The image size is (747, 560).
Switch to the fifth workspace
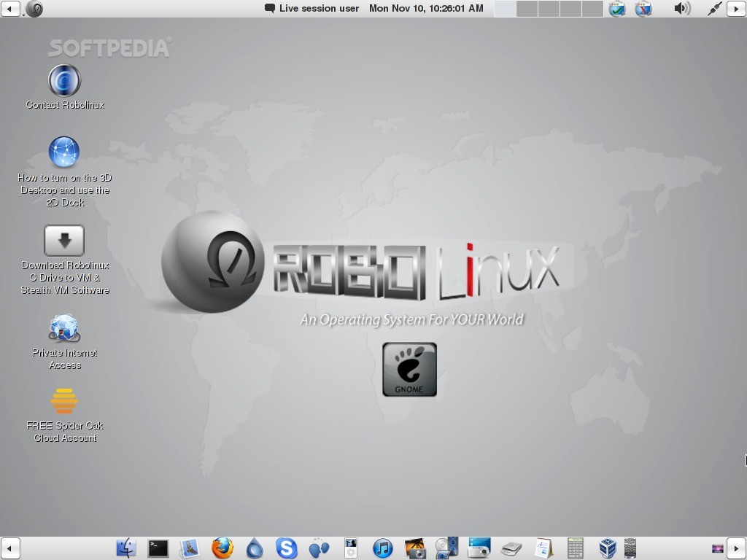coord(592,9)
